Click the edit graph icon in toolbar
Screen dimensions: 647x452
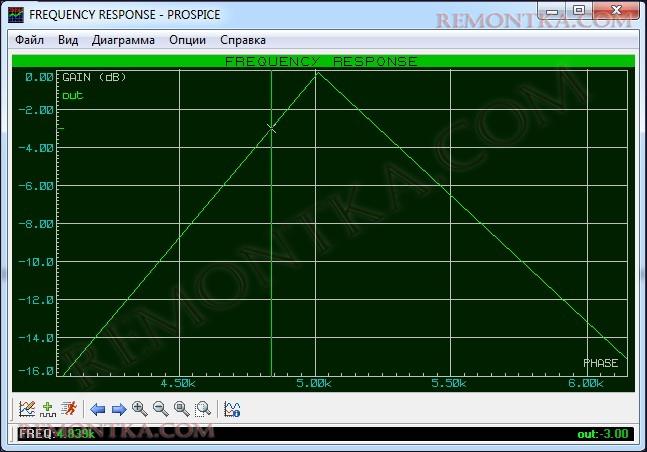(x=27, y=408)
